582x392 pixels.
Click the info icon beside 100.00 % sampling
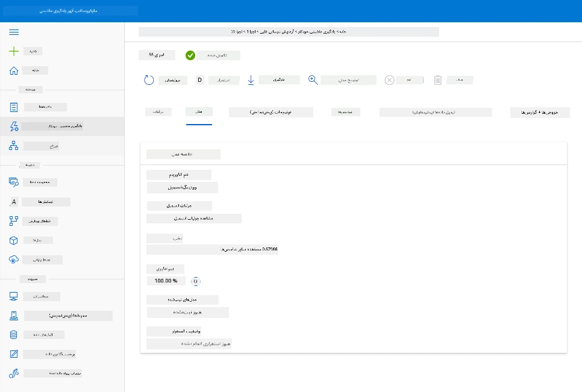(196, 281)
